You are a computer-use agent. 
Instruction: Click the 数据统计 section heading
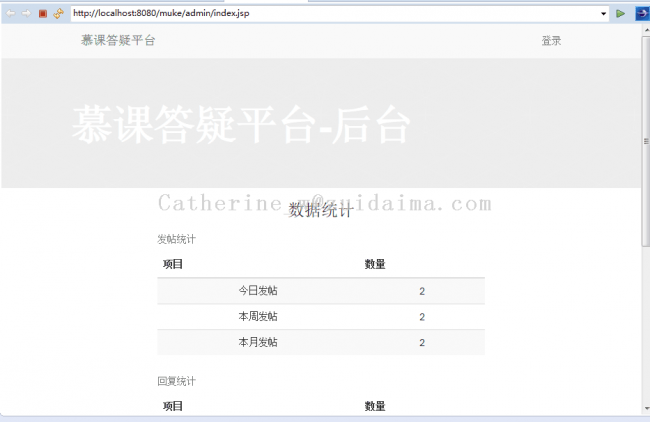320,210
